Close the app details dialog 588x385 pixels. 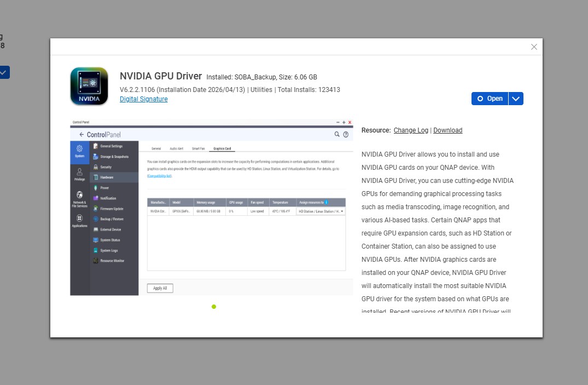click(x=534, y=47)
